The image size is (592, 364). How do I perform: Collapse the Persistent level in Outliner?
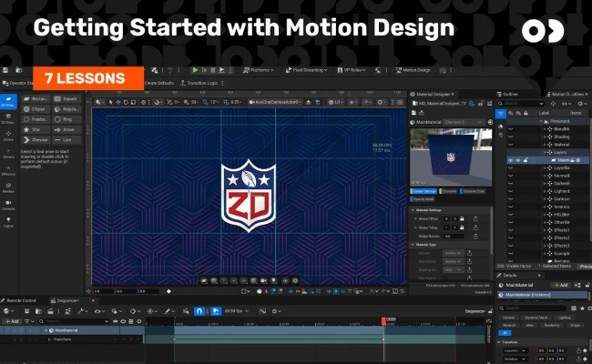[541, 121]
